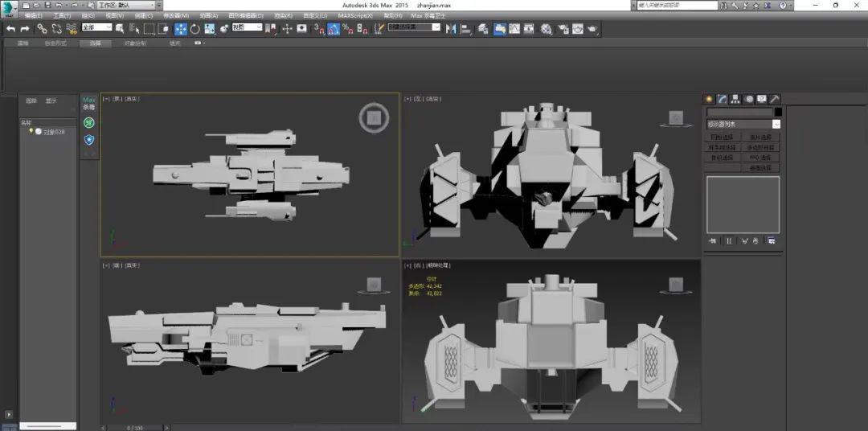The width and height of the screenshot is (868, 431).
Task: Click the Mirror tool icon
Action: pyautogui.click(x=451, y=29)
